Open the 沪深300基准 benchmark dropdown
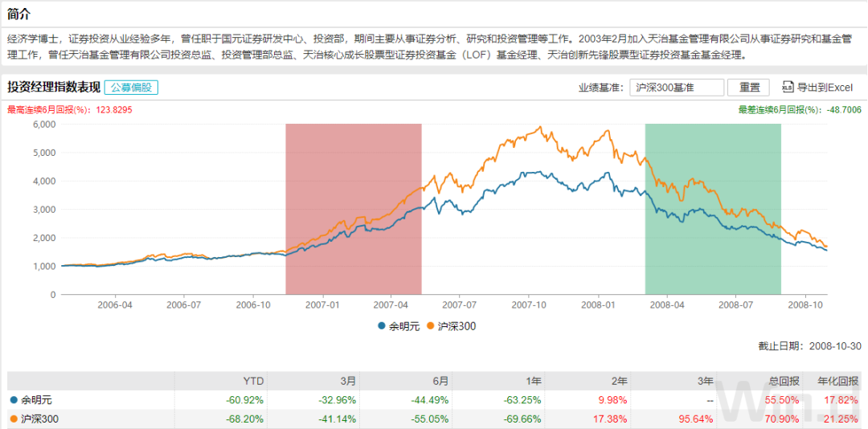Screen dimensions: 868x429 click(x=675, y=88)
